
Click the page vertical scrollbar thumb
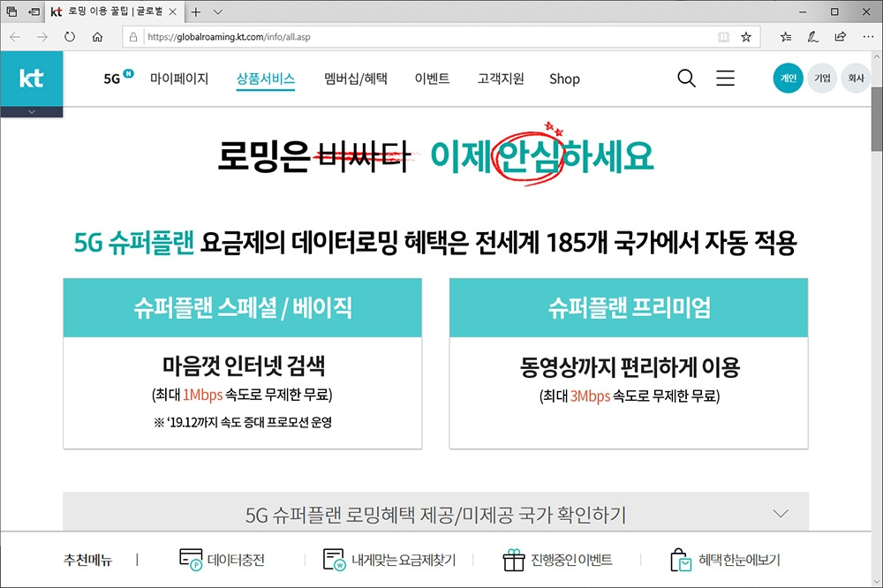877,119
